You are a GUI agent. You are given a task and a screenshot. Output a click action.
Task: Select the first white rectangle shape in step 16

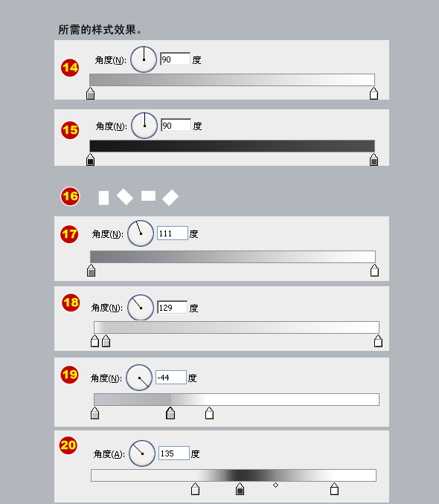pos(103,198)
